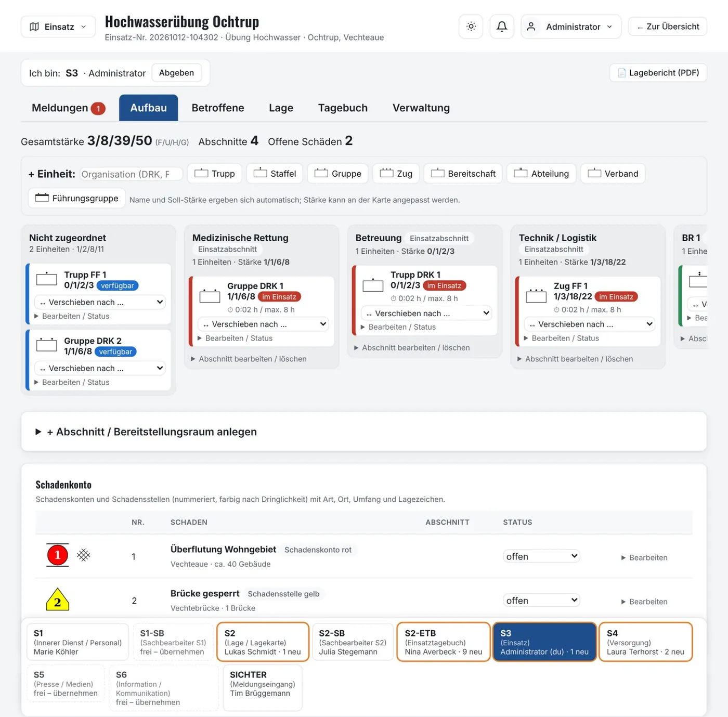
Task: Add a Führungsgruppe unit
Action: [77, 198]
